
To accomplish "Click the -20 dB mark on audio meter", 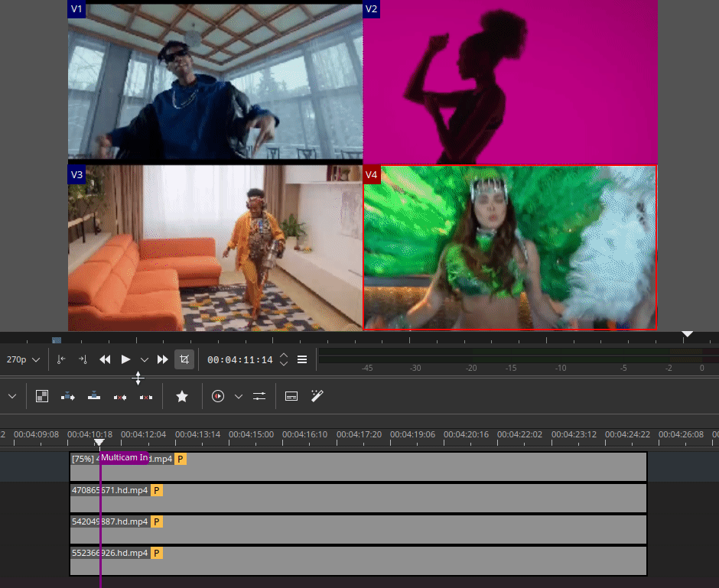I will pyautogui.click(x=471, y=368).
